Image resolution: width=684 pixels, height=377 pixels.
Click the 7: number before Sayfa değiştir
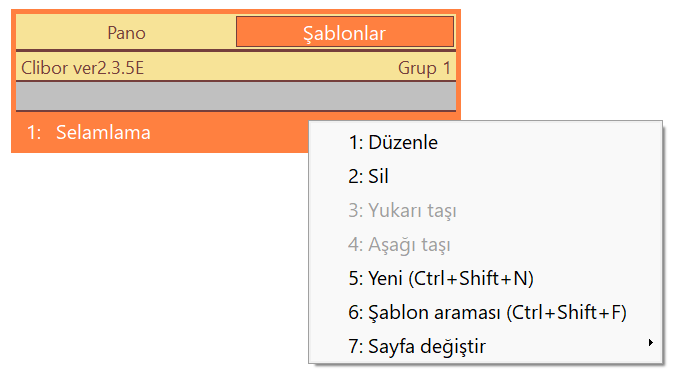[356, 346]
